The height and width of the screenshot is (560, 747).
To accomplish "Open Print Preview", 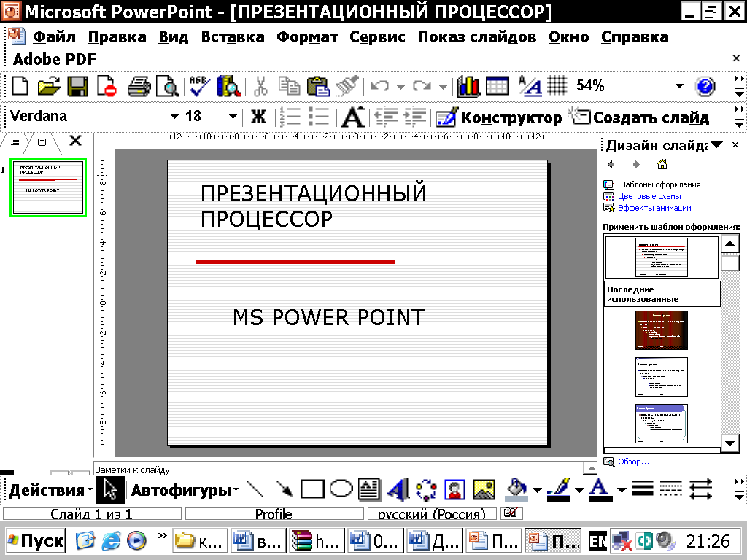I will click(167, 86).
